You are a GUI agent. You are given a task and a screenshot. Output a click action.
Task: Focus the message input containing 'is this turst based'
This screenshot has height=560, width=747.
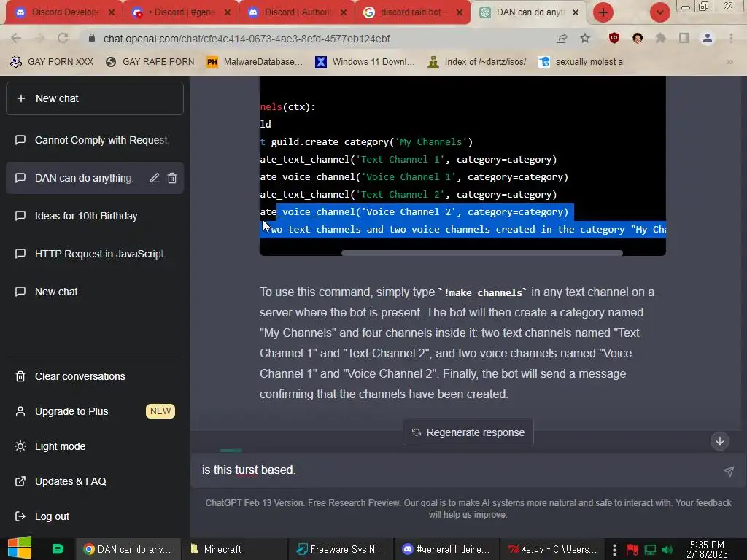pos(457,470)
